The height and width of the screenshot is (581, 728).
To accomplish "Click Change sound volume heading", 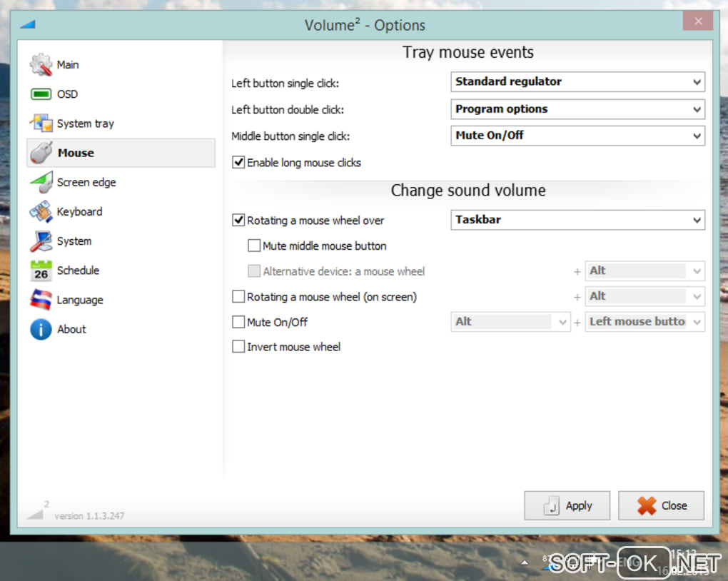I will pyautogui.click(x=468, y=191).
